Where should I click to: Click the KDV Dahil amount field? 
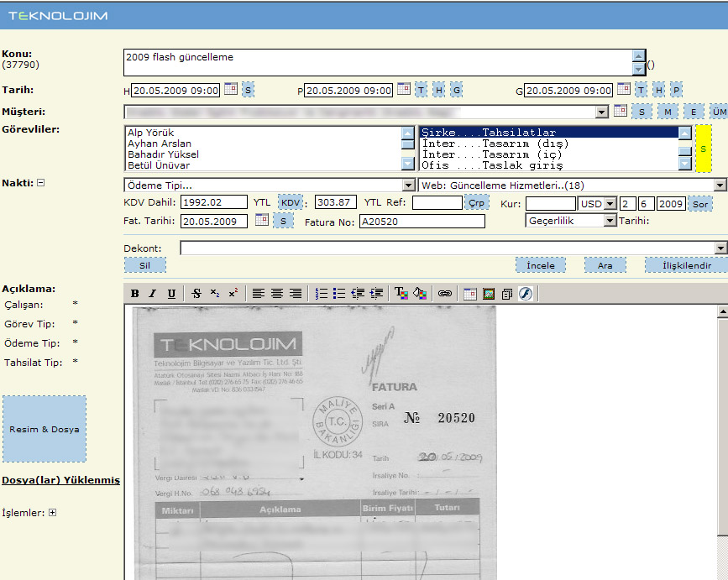tap(213, 202)
